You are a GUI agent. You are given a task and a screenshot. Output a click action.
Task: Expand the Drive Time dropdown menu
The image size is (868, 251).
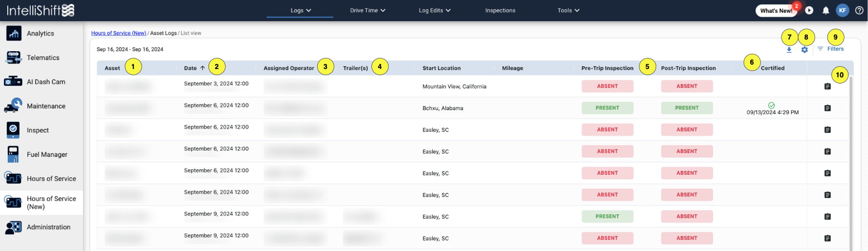[x=367, y=10]
